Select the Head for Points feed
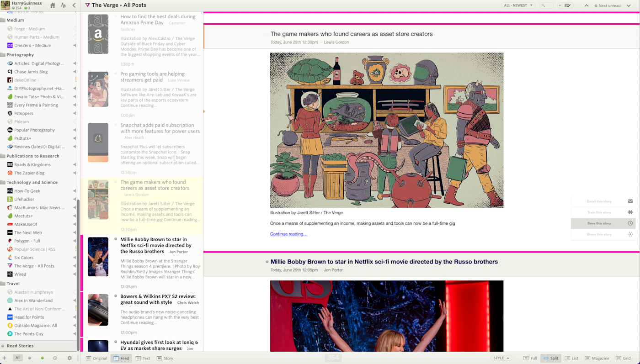This screenshot has width=640, height=364. 39,317
